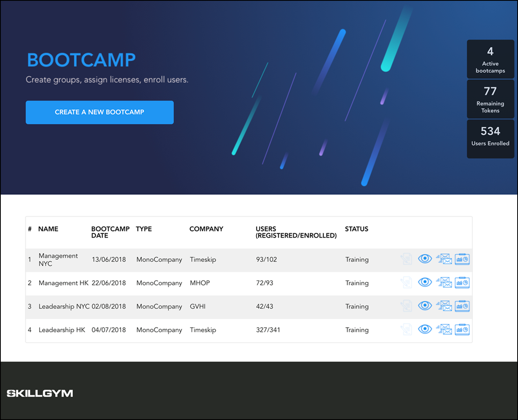Click the '4 Active bootcamps' stat tile

coord(491,59)
